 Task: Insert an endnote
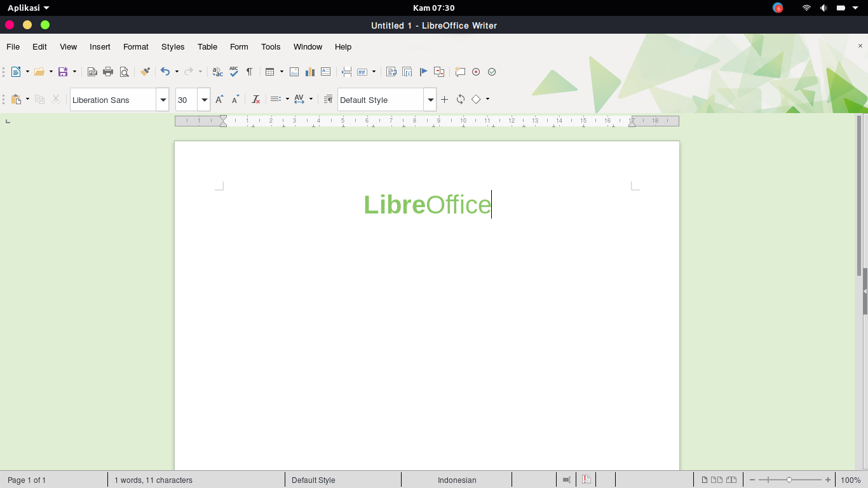407,72
